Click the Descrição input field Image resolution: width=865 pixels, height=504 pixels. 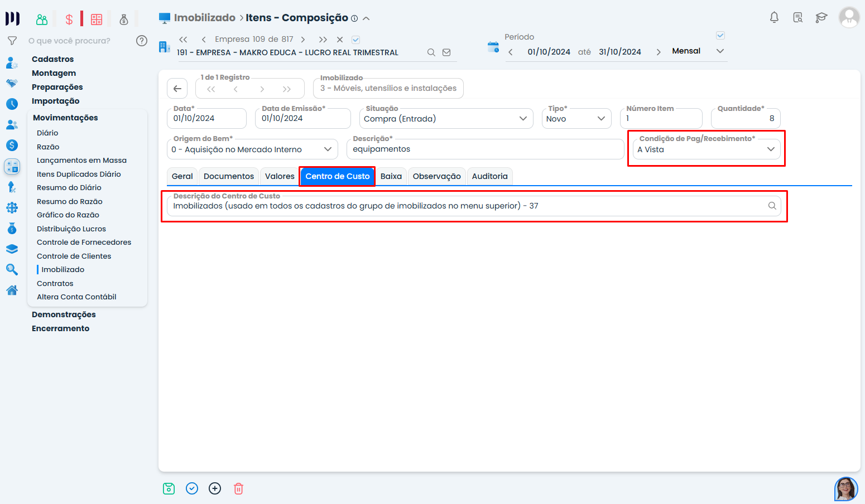click(484, 149)
